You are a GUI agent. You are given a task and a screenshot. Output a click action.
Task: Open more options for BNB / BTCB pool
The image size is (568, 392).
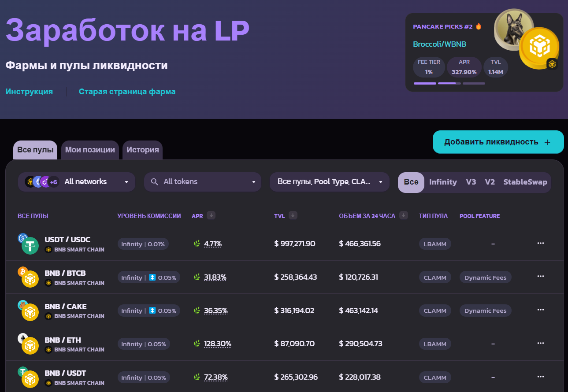tap(541, 277)
